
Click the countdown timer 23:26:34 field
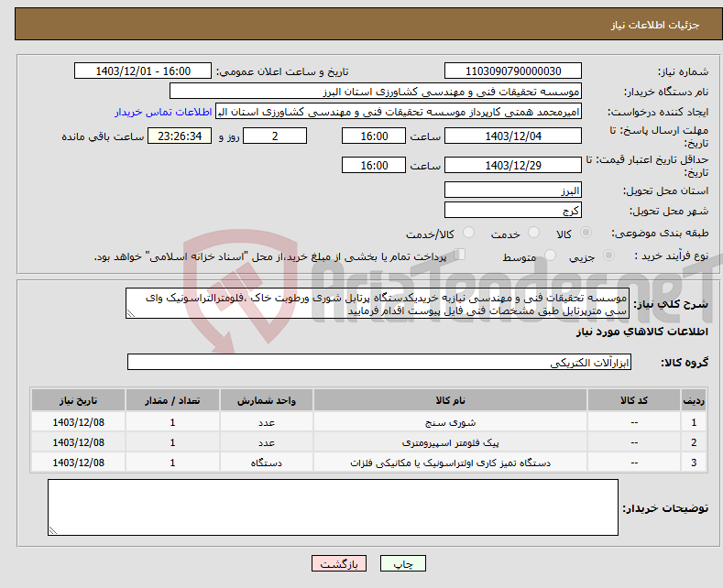pyautogui.click(x=180, y=136)
